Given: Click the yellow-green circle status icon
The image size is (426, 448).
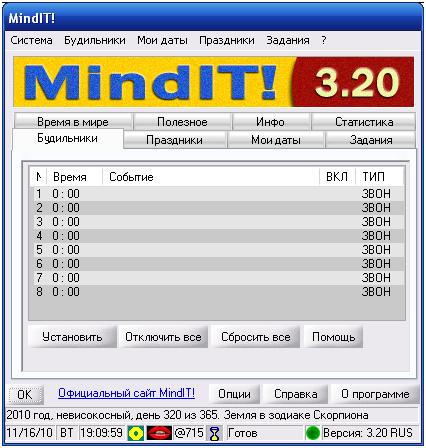Looking at the screenshot, I should 136,433.
